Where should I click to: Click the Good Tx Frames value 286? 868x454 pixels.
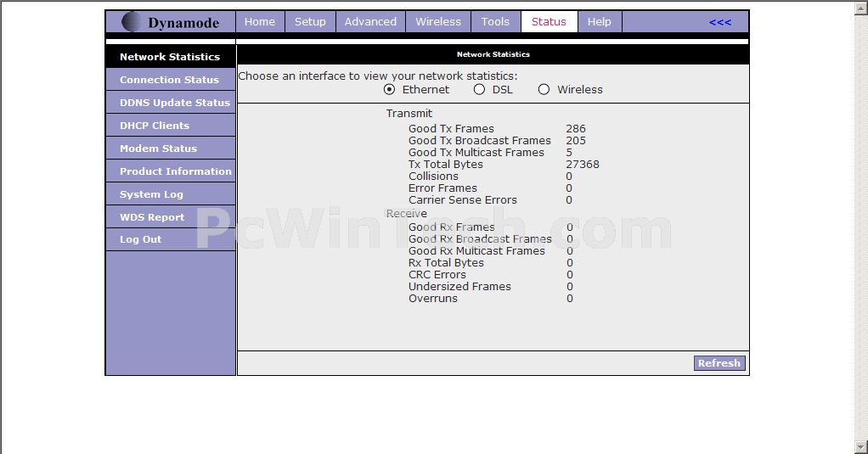tap(576, 129)
